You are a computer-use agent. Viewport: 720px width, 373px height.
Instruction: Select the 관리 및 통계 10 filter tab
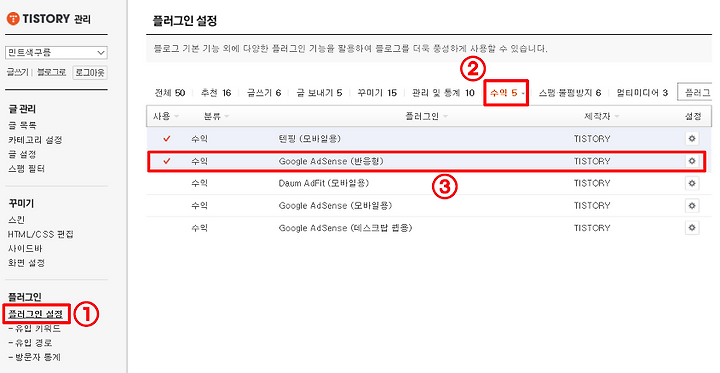click(443, 93)
